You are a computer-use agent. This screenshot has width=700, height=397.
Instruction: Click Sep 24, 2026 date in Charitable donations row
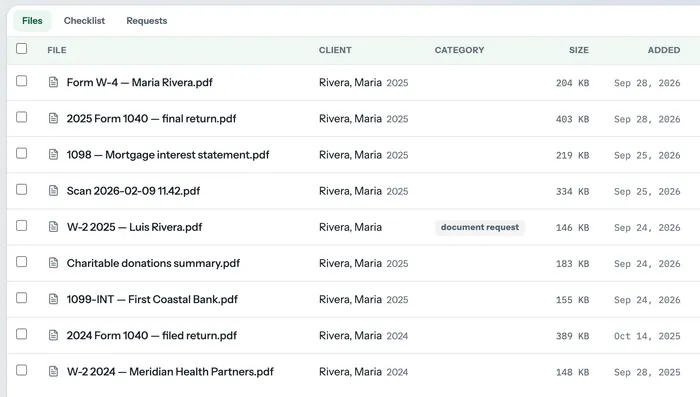pos(647,264)
